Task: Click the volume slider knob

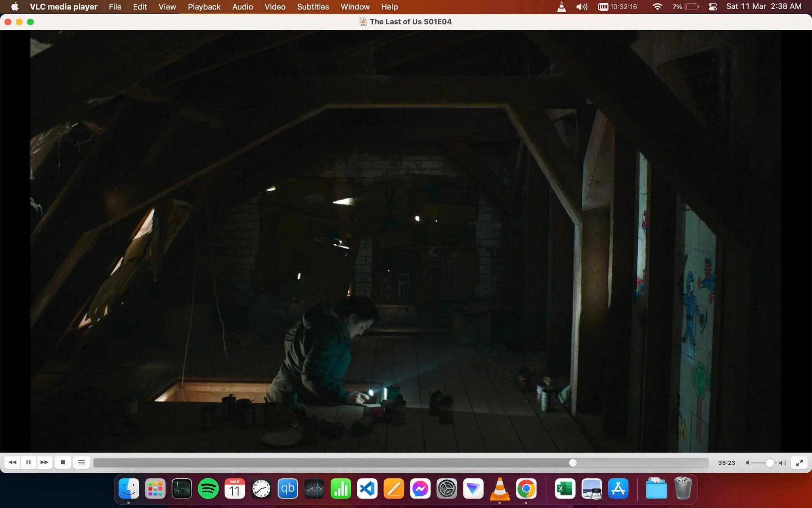Action: 770,463
